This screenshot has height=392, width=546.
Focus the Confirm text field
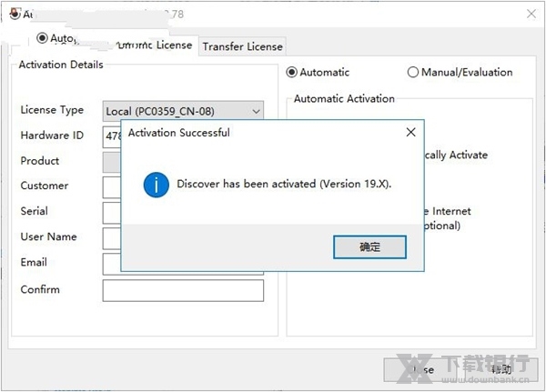(x=182, y=290)
